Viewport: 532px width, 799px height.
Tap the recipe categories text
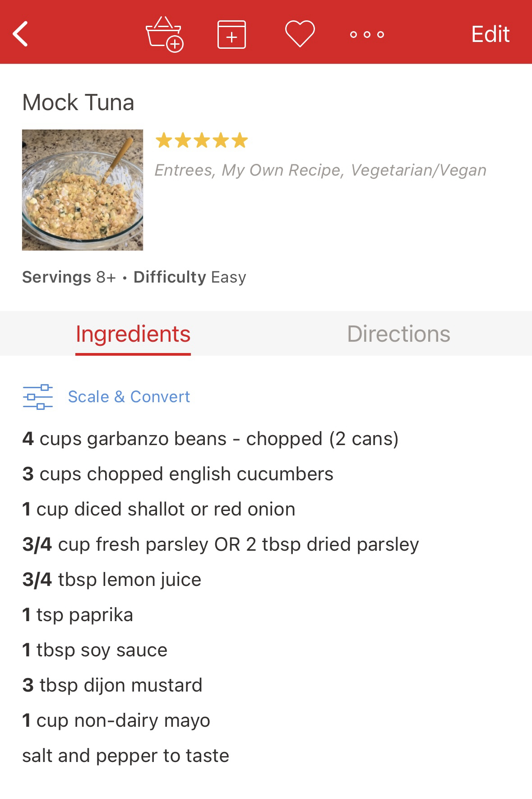coord(320,170)
